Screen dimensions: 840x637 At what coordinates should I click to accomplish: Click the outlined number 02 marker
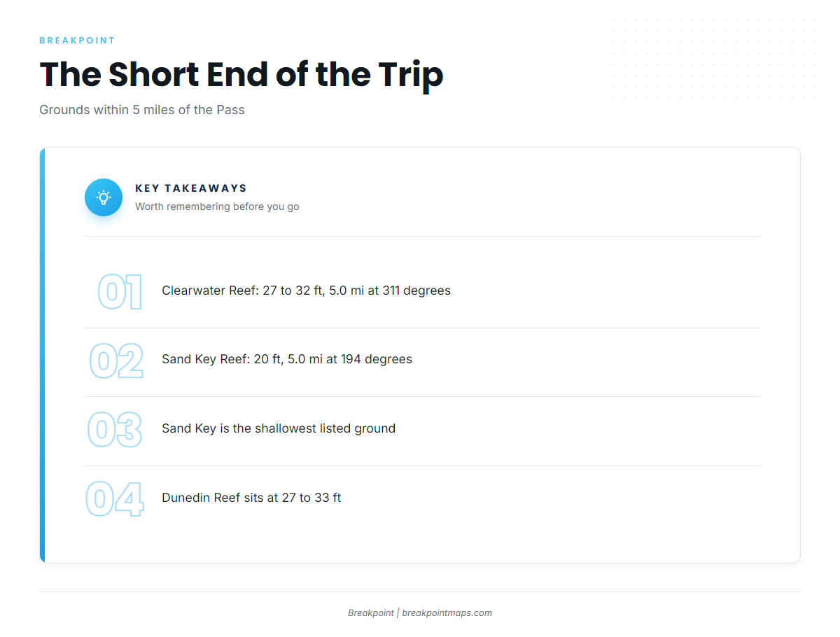tap(116, 360)
